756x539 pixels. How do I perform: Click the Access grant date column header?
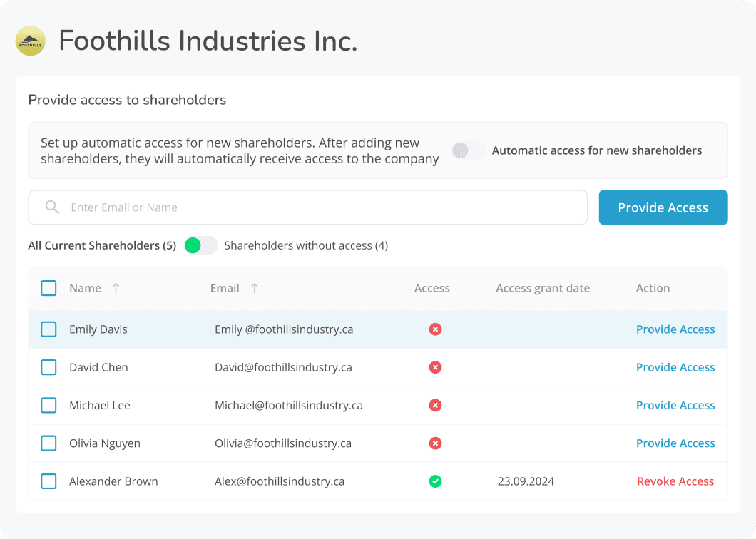542,288
